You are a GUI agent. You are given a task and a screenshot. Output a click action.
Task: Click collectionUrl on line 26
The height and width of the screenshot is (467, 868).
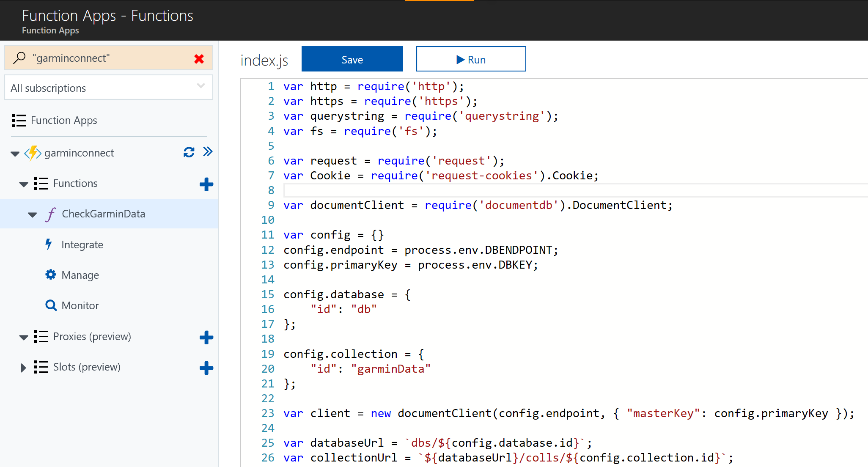coord(354,458)
